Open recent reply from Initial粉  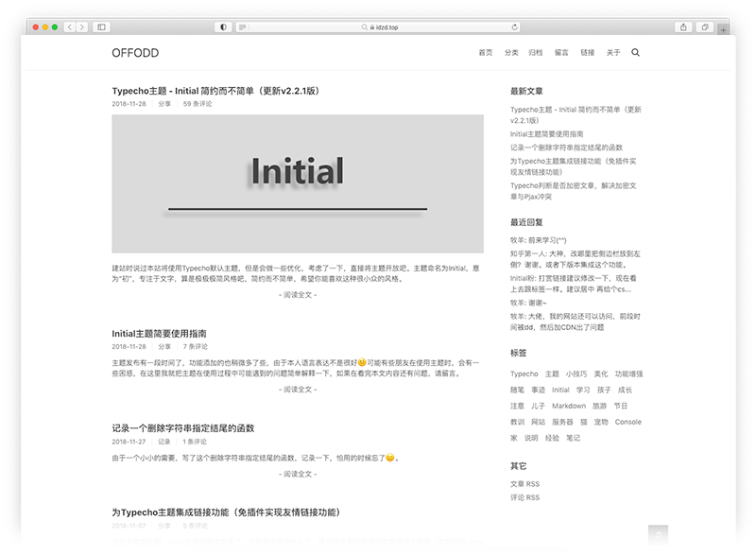574,284
